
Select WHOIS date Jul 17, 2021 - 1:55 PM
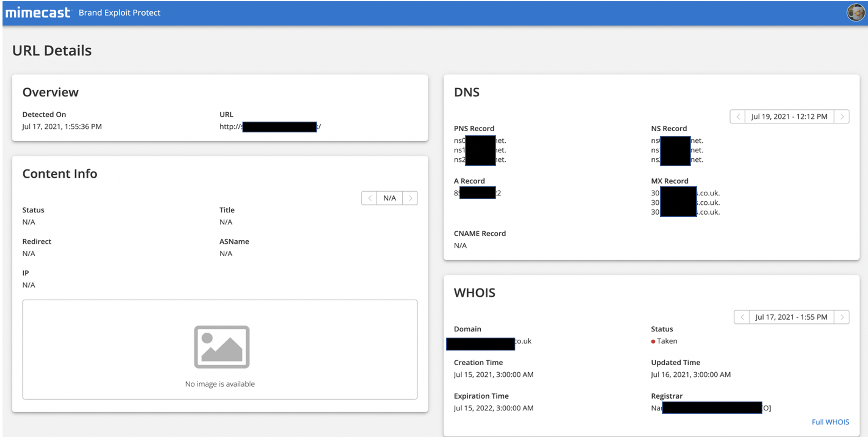click(791, 317)
